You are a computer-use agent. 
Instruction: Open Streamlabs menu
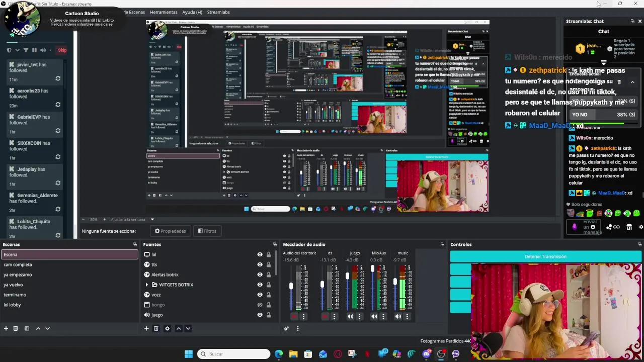pos(218,12)
